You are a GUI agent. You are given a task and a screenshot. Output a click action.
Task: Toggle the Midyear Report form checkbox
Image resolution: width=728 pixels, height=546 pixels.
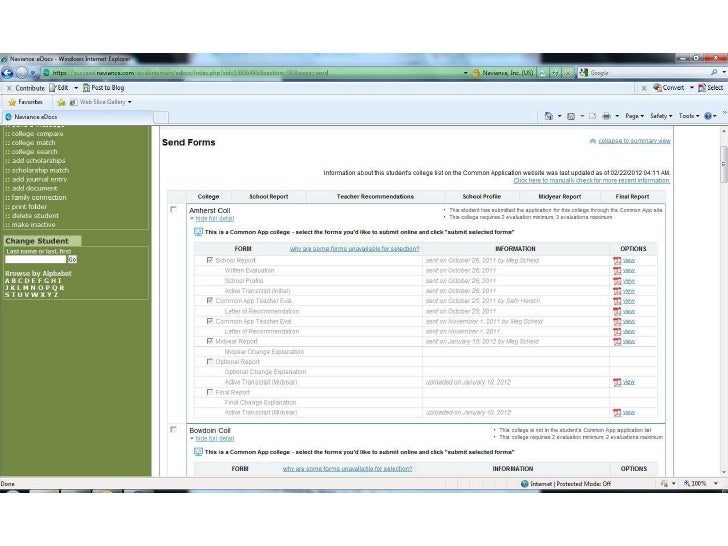pyautogui.click(x=210, y=341)
